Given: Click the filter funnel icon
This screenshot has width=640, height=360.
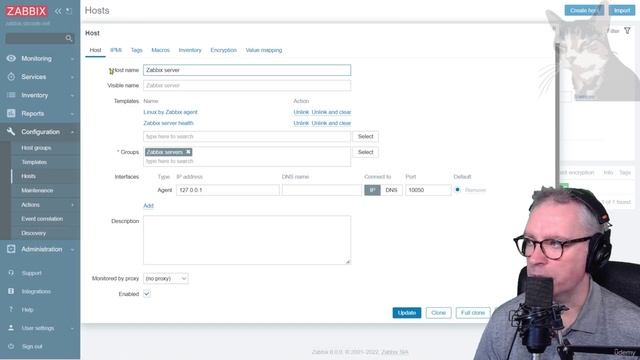Looking at the screenshot, I should tap(627, 31).
